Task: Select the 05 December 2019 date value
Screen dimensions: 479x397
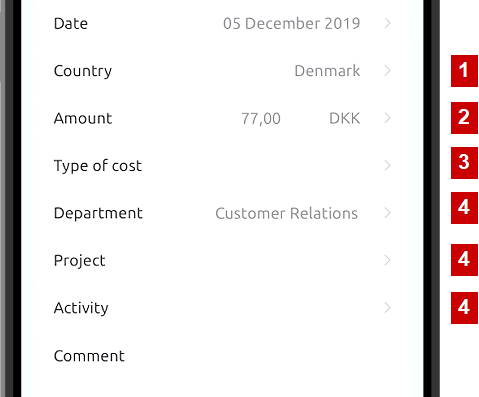Action: pyautogui.click(x=292, y=23)
